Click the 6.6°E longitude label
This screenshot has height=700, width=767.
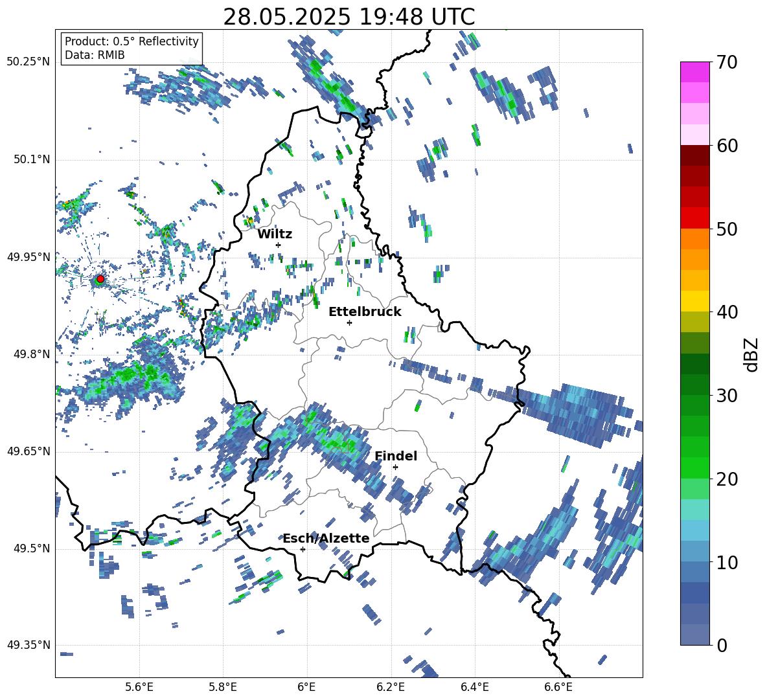click(558, 687)
